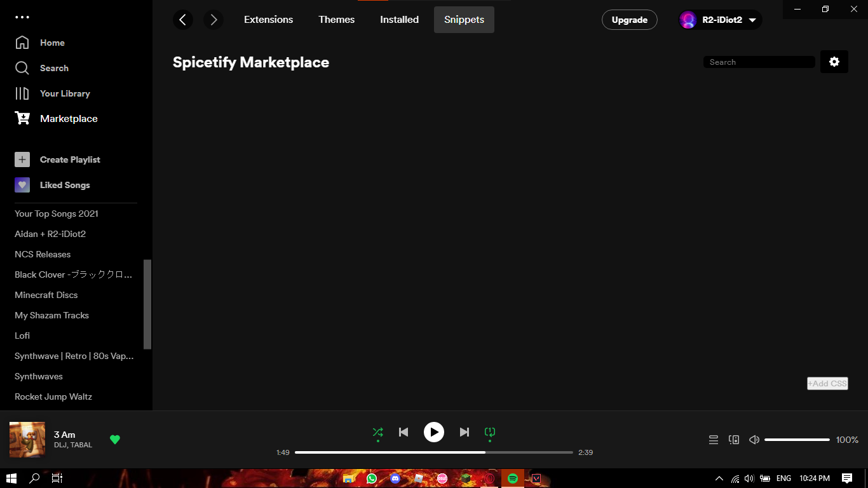Unlike the song 3 Am
This screenshot has width=868, height=488.
(115, 439)
